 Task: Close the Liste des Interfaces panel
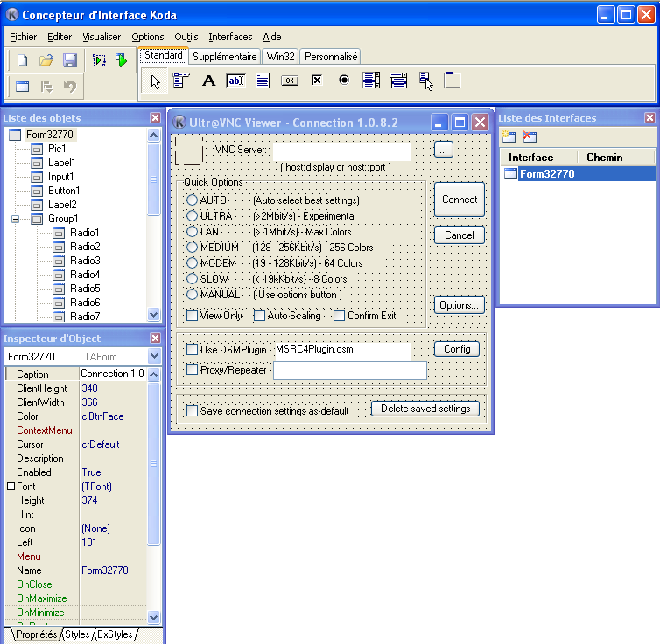[649, 118]
